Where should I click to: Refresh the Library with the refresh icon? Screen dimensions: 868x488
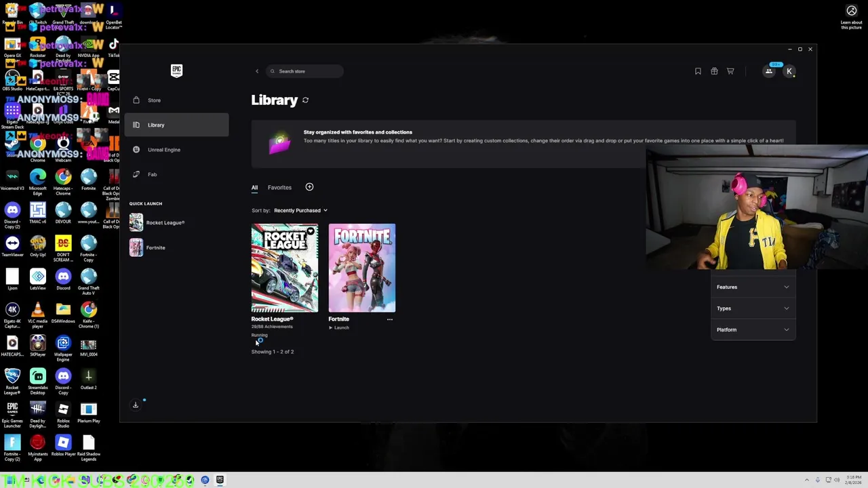click(305, 100)
